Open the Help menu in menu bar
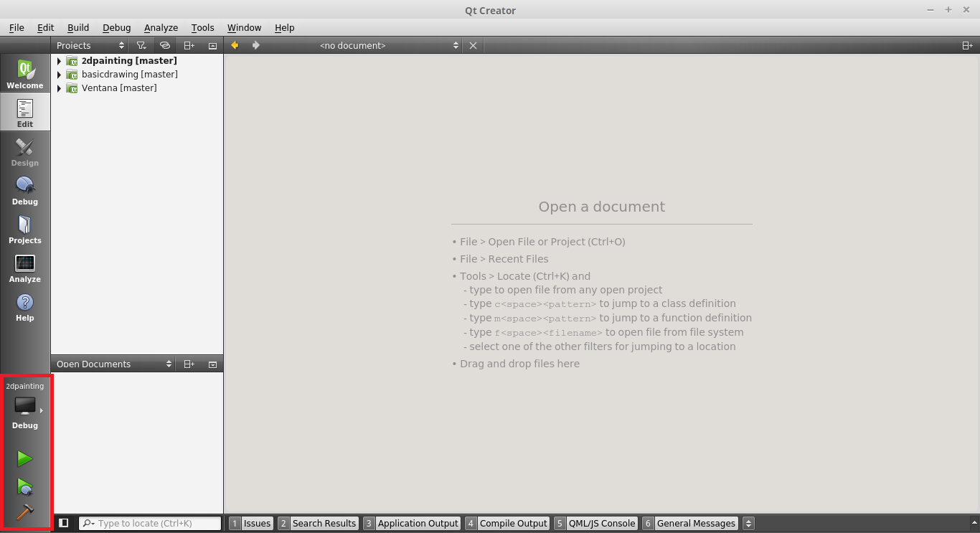The width and height of the screenshot is (980, 533). [x=284, y=27]
